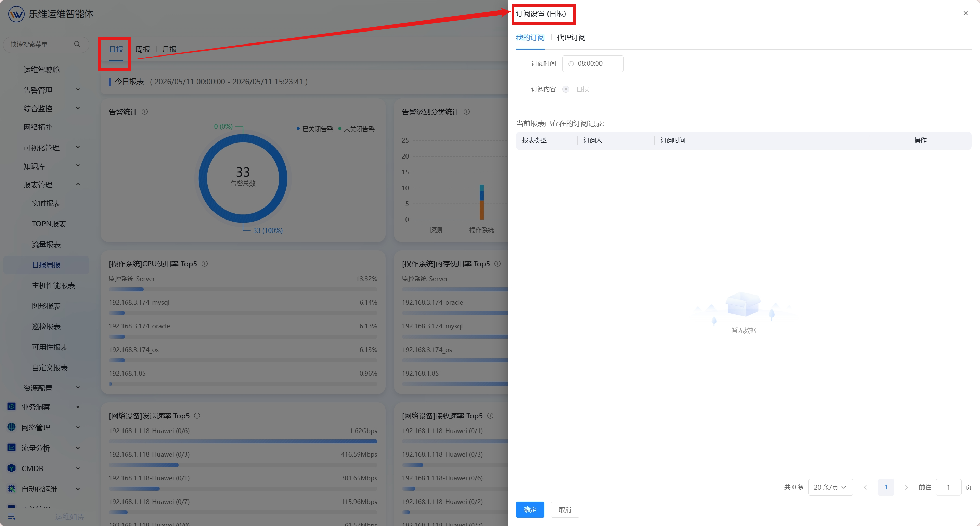Click the magnifier icon in the menu search box
The width and height of the screenshot is (980, 526).
[77, 44]
